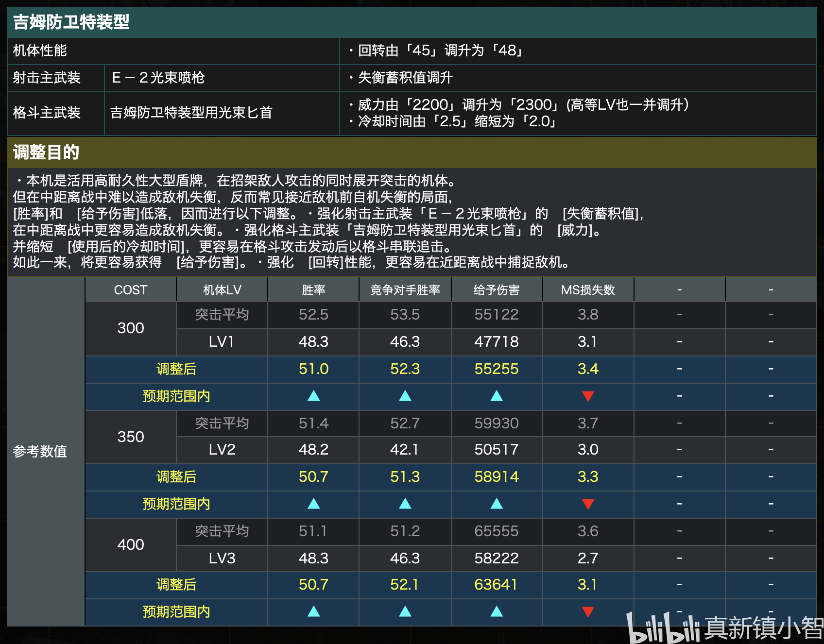Click the LV2 damage value 50517

click(497, 449)
